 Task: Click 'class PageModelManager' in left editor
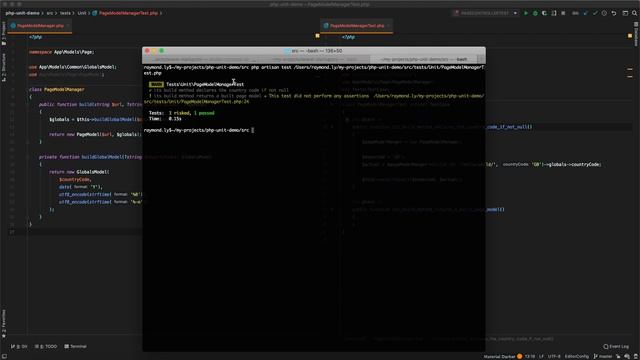tap(57, 89)
